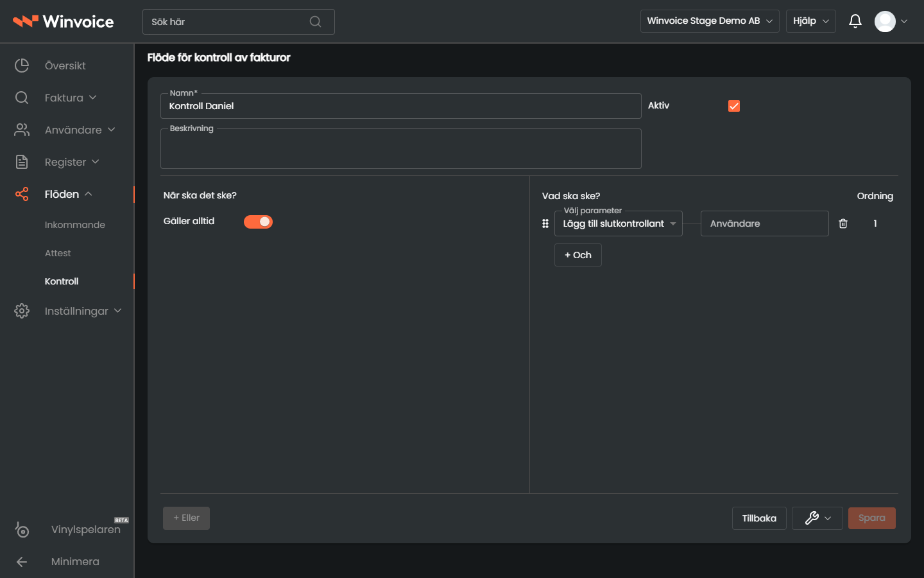This screenshot has width=924, height=578.
Task: Click the notification bell icon
Action: tap(855, 21)
